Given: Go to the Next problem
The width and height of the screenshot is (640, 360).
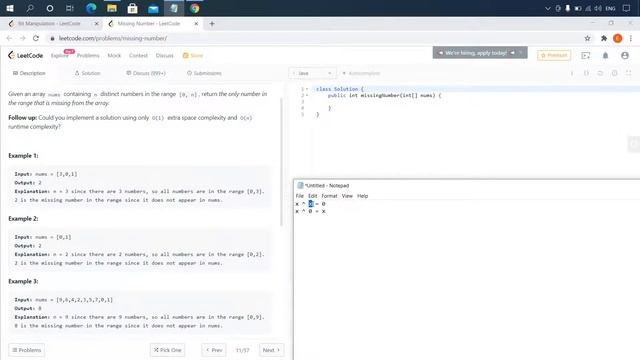Looking at the screenshot, I should tap(271, 350).
